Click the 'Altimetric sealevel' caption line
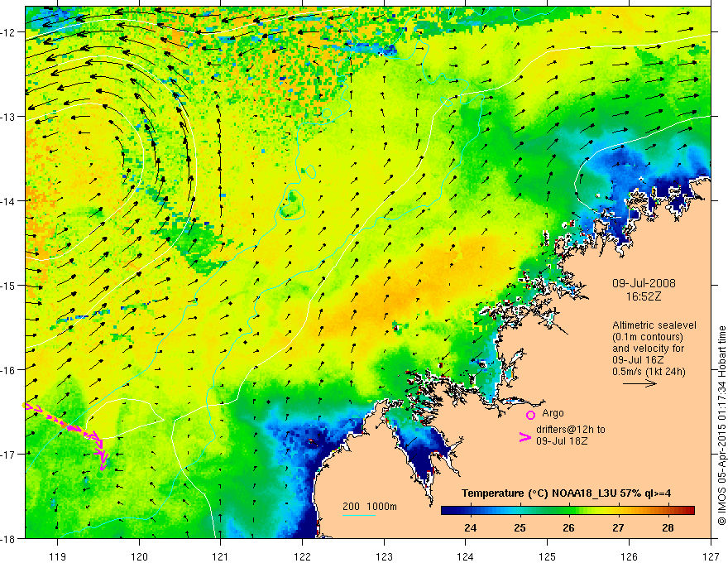This screenshot has height=563, width=728. pos(654,325)
